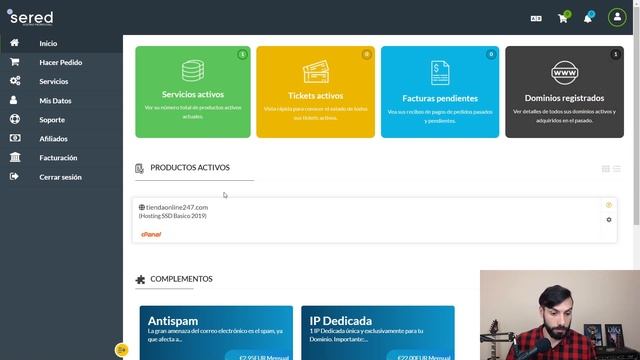Open the shopping cart icon in header
Viewport: 640px width, 360px height.
click(x=563, y=18)
